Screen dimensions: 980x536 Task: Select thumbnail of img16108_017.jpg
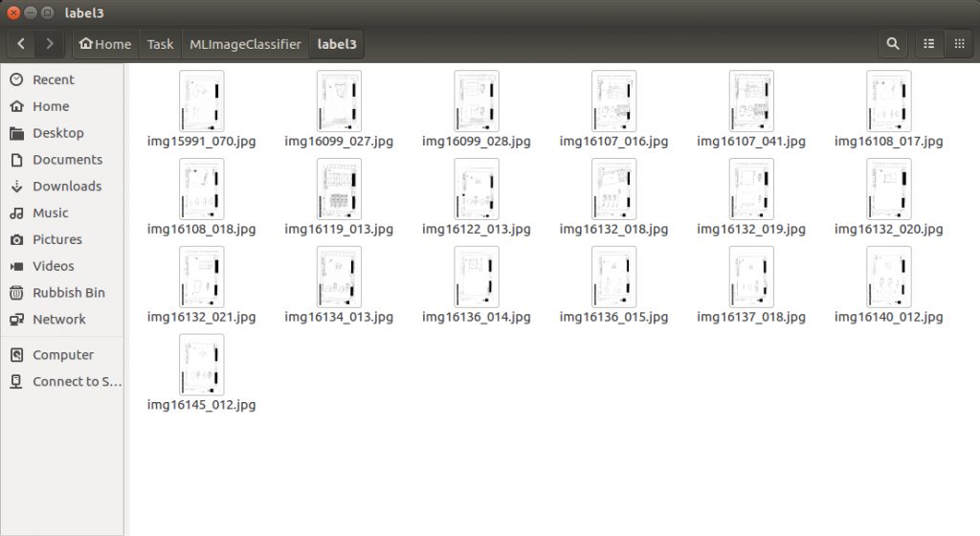(x=889, y=100)
